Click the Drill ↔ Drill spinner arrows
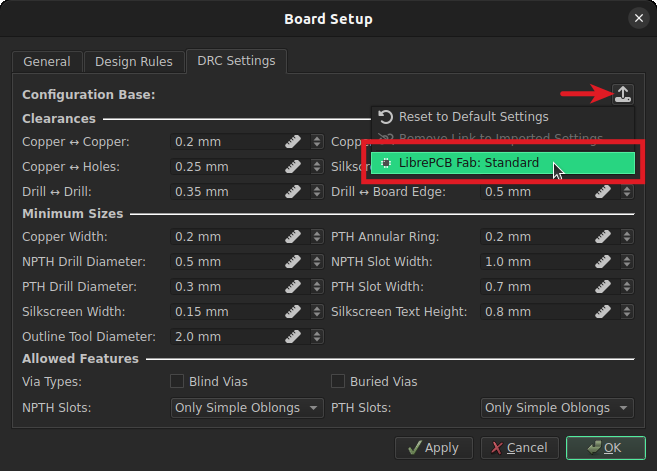The image size is (657, 471). click(317, 192)
